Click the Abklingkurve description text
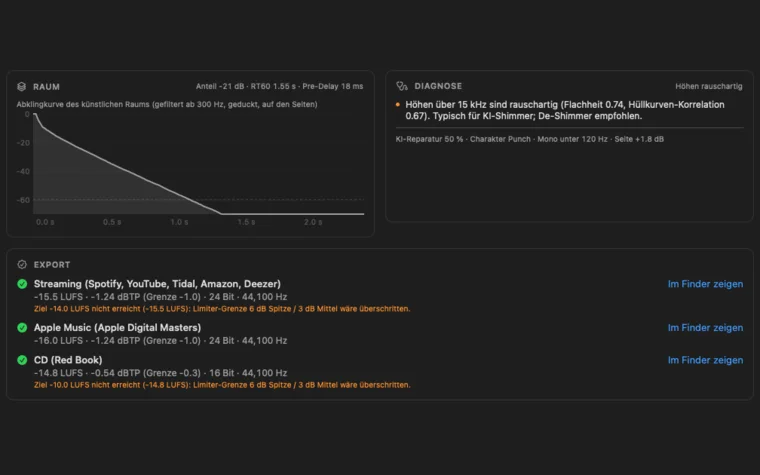The width and height of the screenshot is (760, 475). coord(167,104)
